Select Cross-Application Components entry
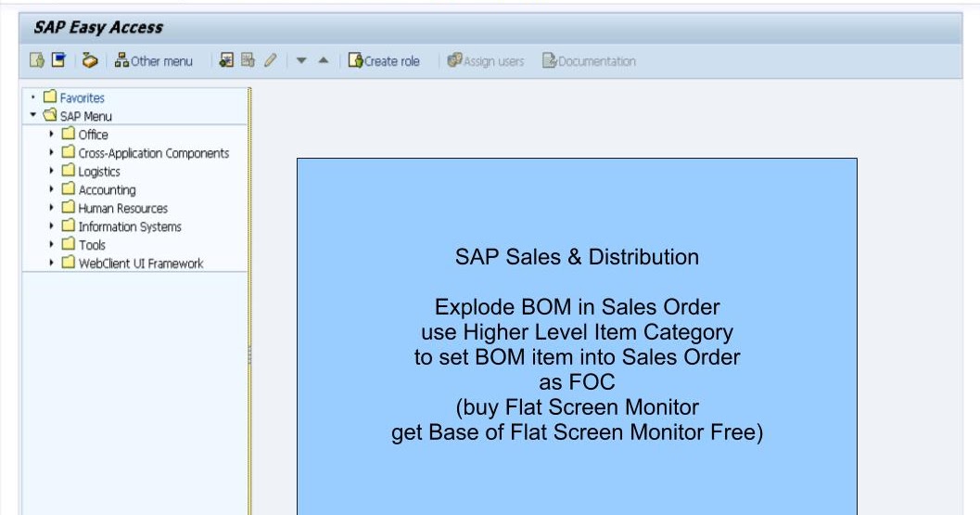 154,153
